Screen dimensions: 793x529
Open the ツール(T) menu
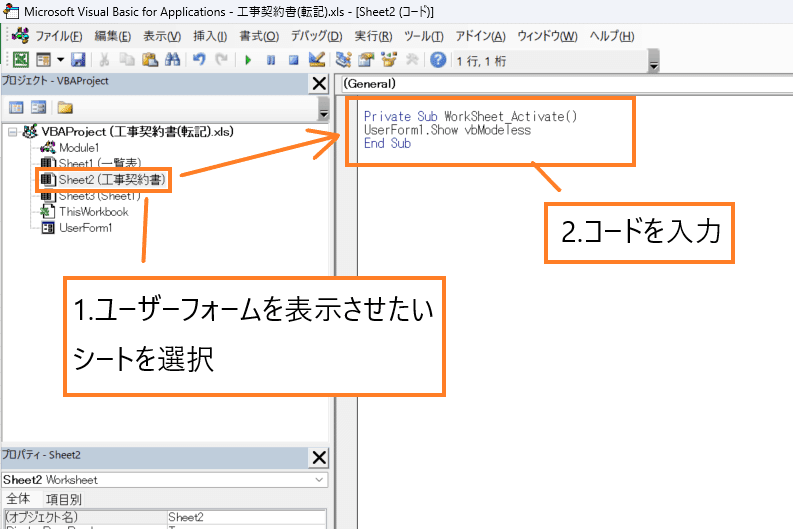click(x=424, y=36)
